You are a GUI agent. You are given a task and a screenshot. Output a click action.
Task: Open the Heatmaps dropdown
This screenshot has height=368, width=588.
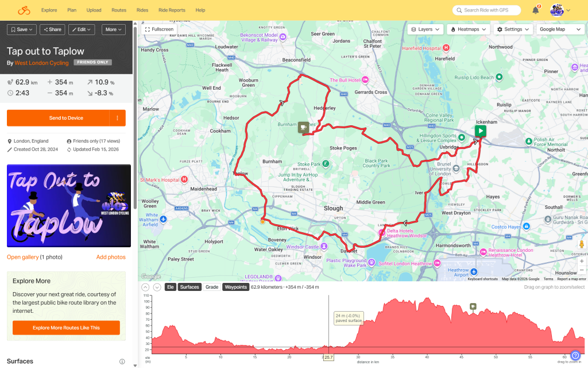click(469, 29)
